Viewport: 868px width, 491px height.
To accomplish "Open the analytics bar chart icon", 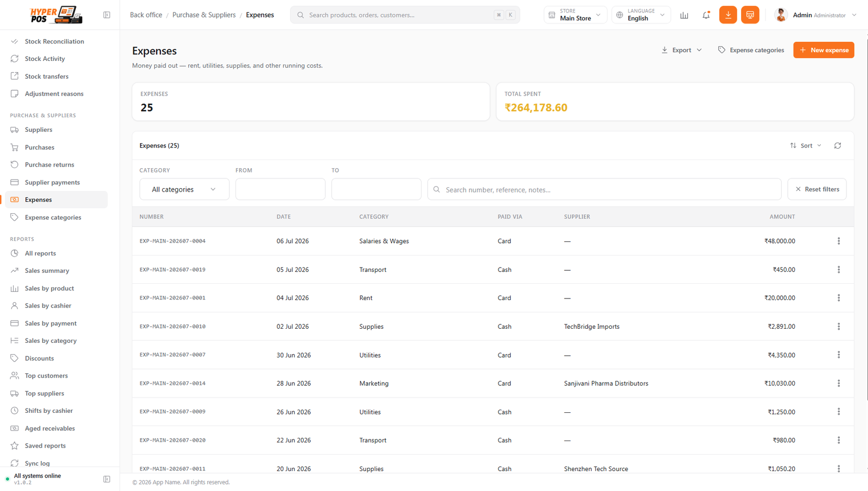I will pyautogui.click(x=684, y=15).
